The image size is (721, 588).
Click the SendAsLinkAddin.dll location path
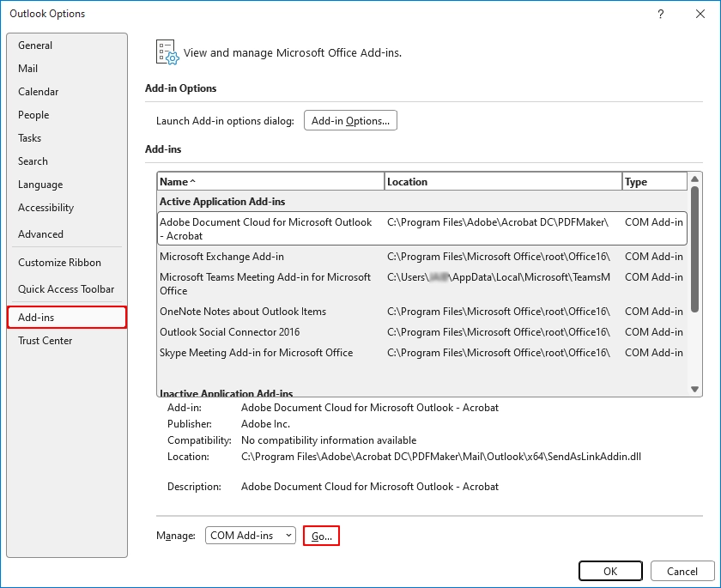(441, 457)
